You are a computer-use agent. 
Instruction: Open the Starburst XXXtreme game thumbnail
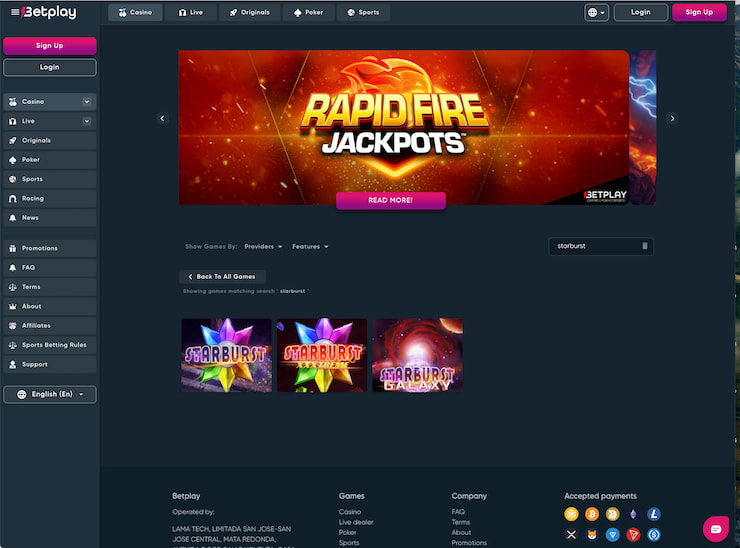point(322,355)
